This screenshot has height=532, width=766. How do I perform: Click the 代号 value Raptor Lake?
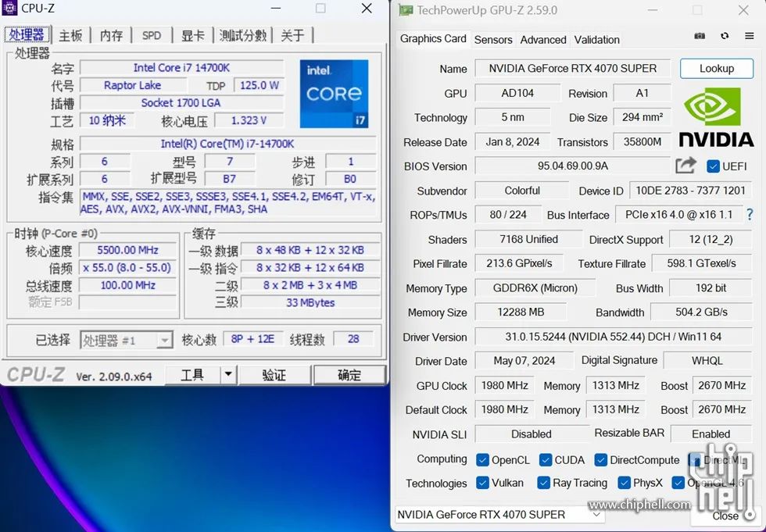pyautogui.click(x=132, y=85)
